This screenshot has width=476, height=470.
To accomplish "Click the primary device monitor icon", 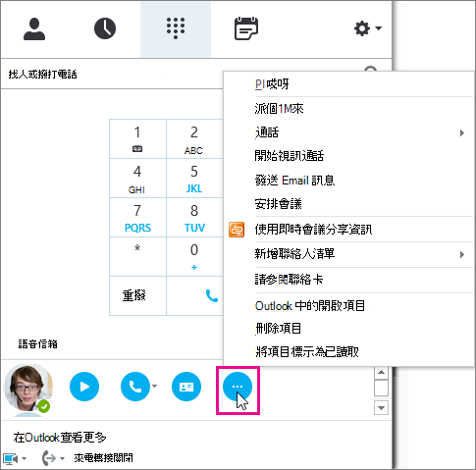I will [x=11, y=458].
